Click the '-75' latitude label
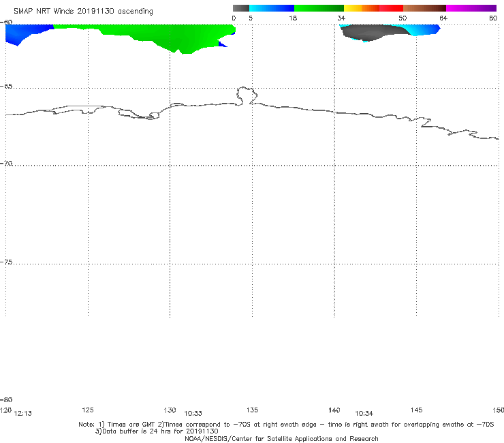 [6, 262]
